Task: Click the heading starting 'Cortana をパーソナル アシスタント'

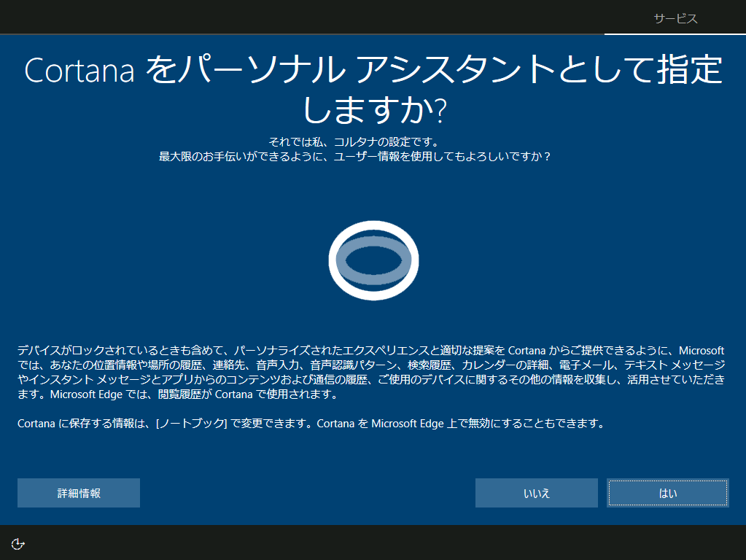Action: (373, 90)
